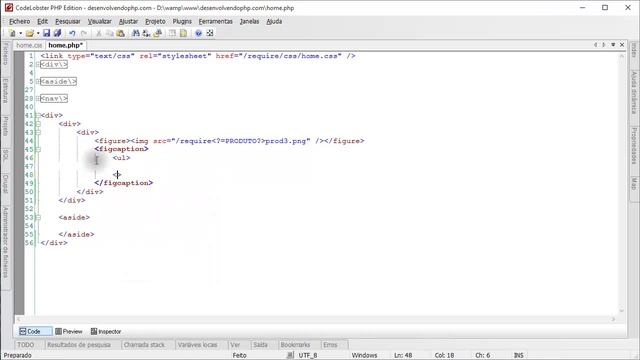Switch to the Preview view button
This screenshot has width=640, height=360.
[69, 331]
